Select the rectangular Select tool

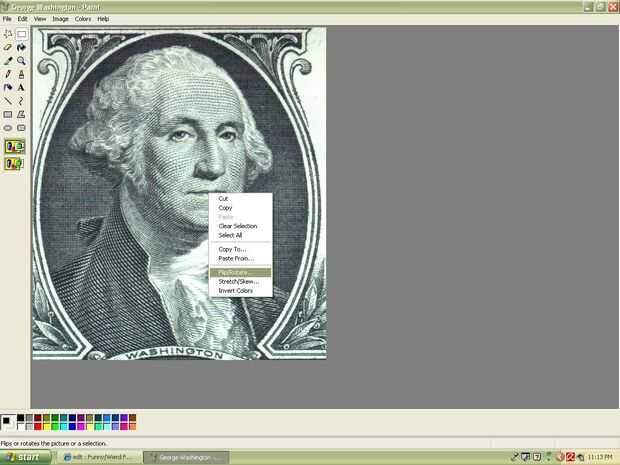(x=21, y=34)
